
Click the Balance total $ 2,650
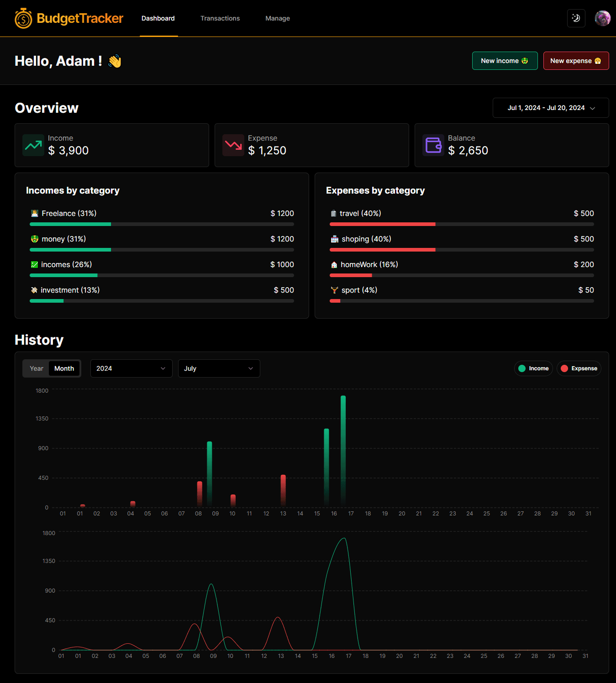(468, 150)
